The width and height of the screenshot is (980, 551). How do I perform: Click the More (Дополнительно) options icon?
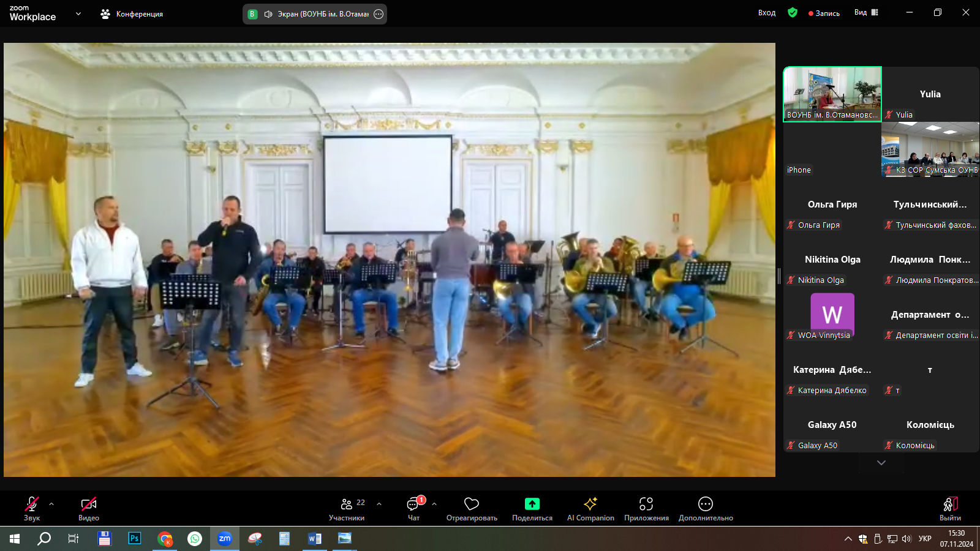click(x=705, y=504)
